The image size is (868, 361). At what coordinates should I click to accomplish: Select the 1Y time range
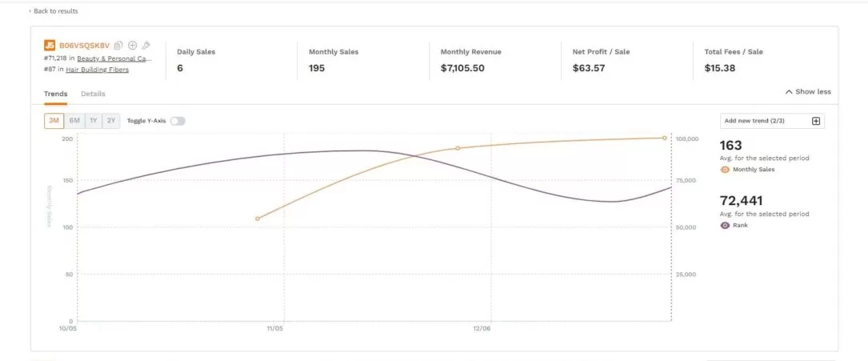click(x=94, y=121)
